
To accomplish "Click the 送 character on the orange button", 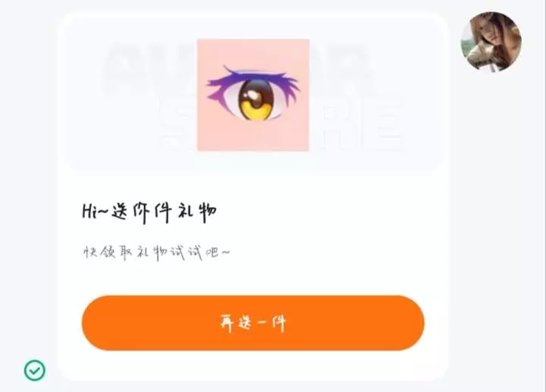I will [x=245, y=323].
